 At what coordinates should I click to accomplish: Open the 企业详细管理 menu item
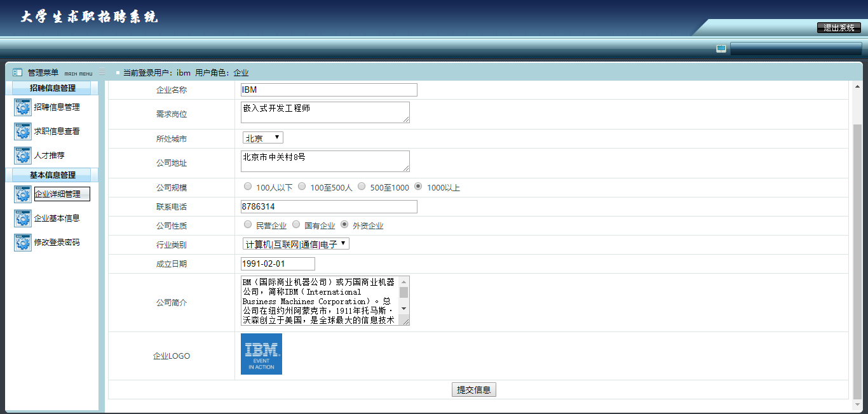(62, 194)
